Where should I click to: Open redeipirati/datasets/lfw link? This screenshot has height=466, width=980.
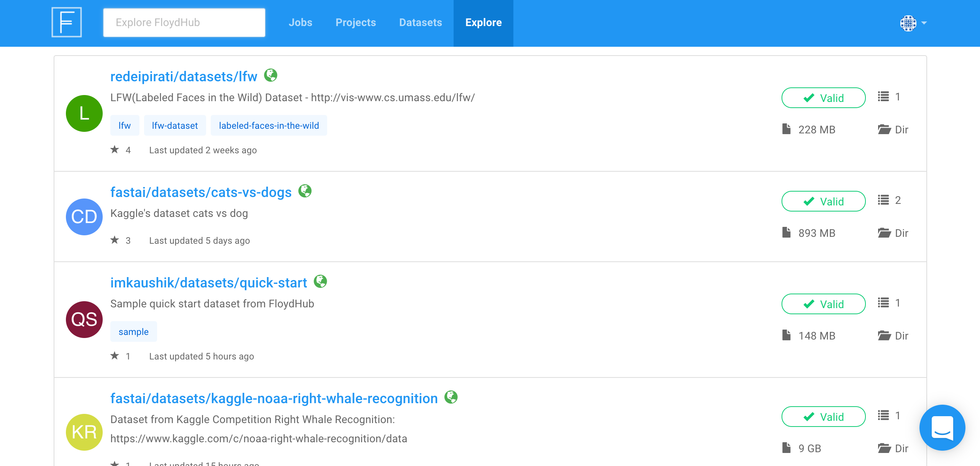coord(184,77)
